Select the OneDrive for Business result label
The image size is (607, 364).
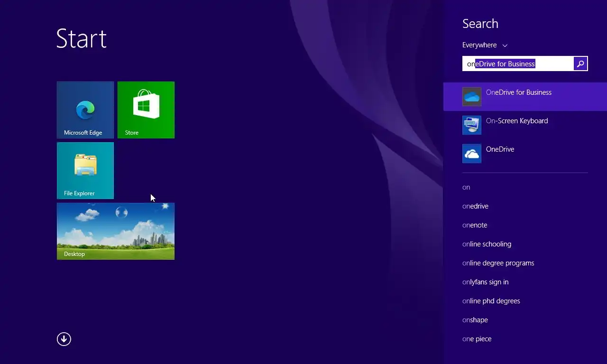[x=519, y=92]
